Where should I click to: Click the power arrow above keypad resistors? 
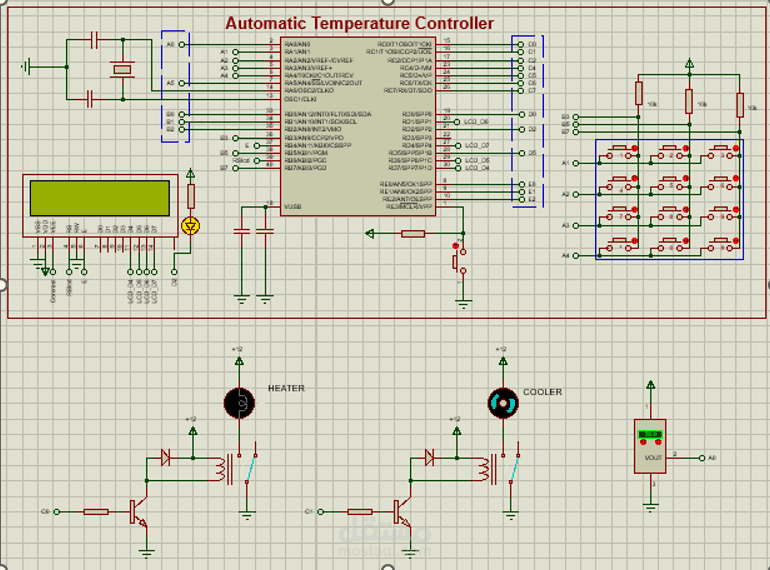click(689, 63)
